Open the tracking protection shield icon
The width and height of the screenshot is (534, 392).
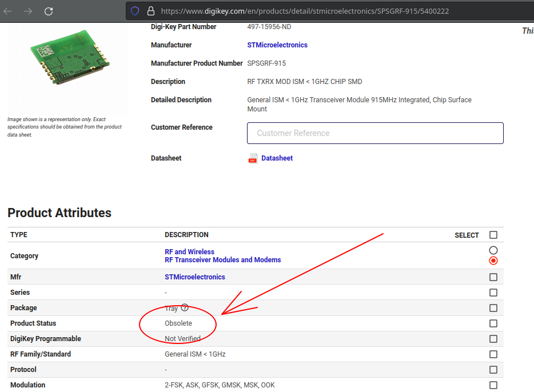coord(135,11)
